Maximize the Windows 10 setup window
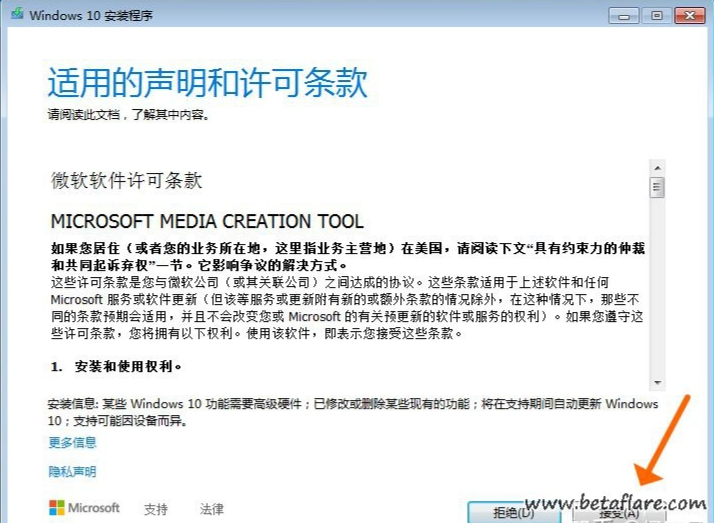 [x=657, y=16]
